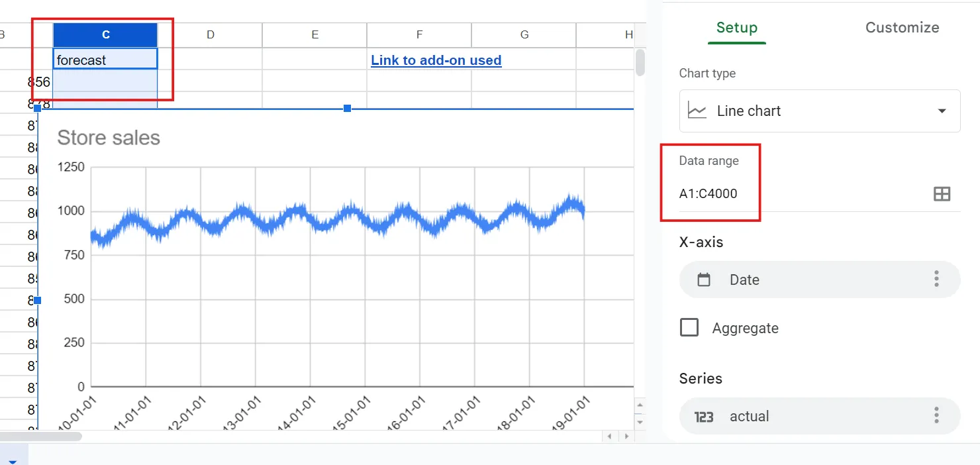Click the calendar icon beside the Date X-axis
The width and height of the screenshot is (980, 465).
coord(704,280)
